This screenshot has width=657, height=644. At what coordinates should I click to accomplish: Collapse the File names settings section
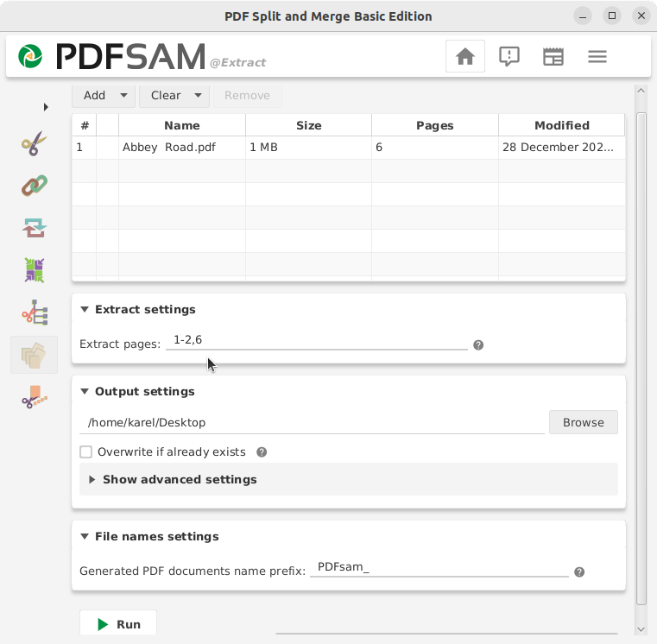[x=85, y=537]
